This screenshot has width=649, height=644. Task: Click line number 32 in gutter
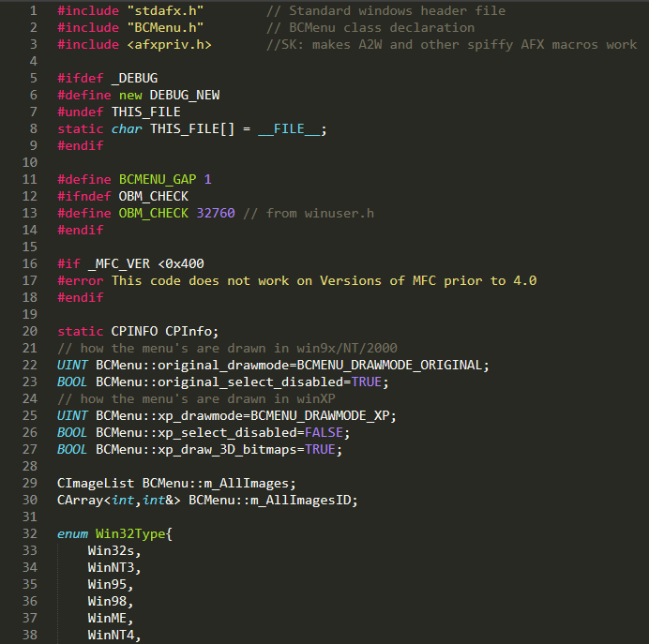pyautogui.click(x=30, y=534)
